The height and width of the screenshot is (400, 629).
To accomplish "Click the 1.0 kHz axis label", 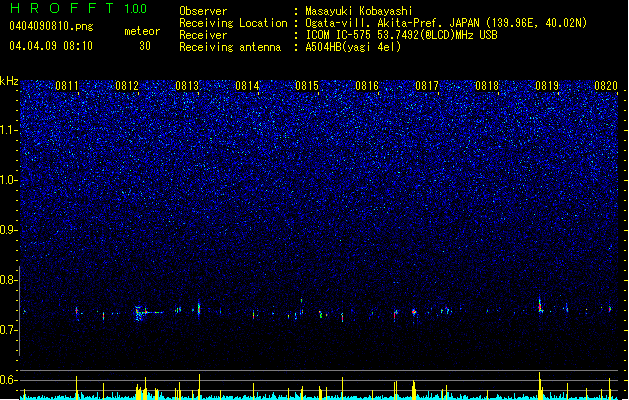I will [8, 180].
